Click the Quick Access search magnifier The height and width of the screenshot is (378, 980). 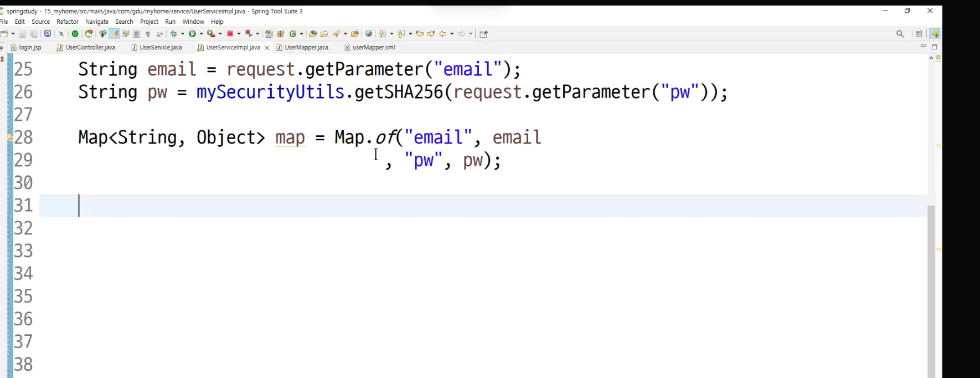900,34
